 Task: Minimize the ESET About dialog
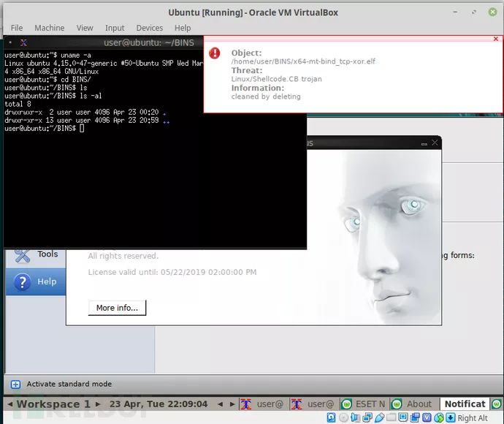tap(424, 143)
